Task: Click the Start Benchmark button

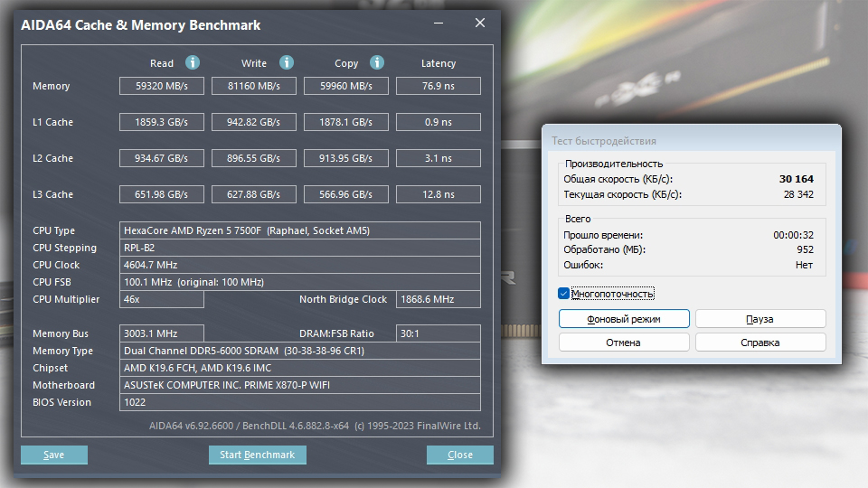Action: [x=258, y=455]
